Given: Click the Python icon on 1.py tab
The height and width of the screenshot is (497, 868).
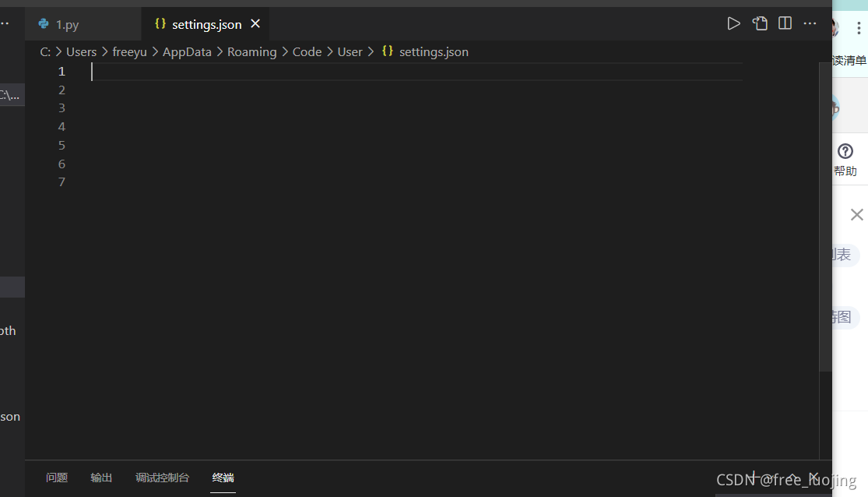Looking at the screenshot, I should (43, 24).
